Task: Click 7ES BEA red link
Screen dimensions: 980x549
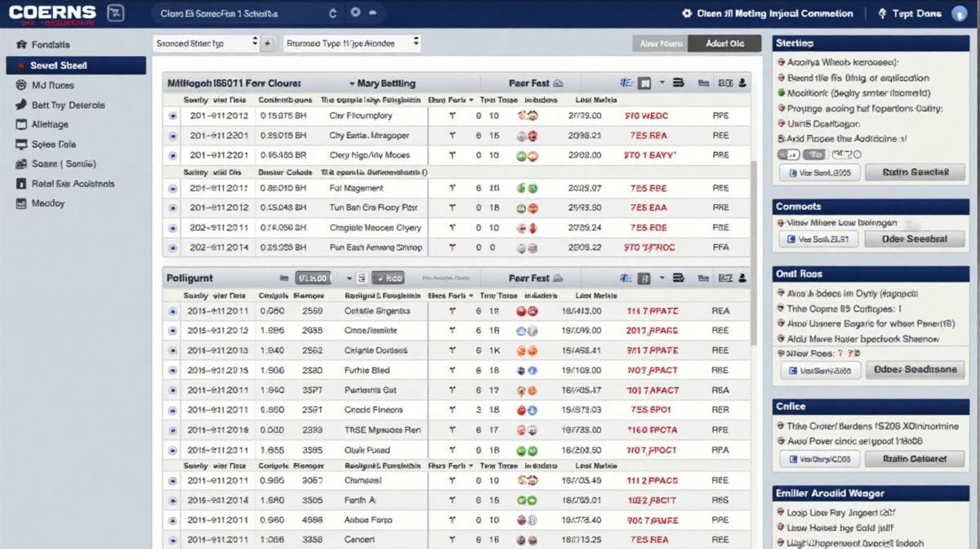Action: (x=648, y=136)
